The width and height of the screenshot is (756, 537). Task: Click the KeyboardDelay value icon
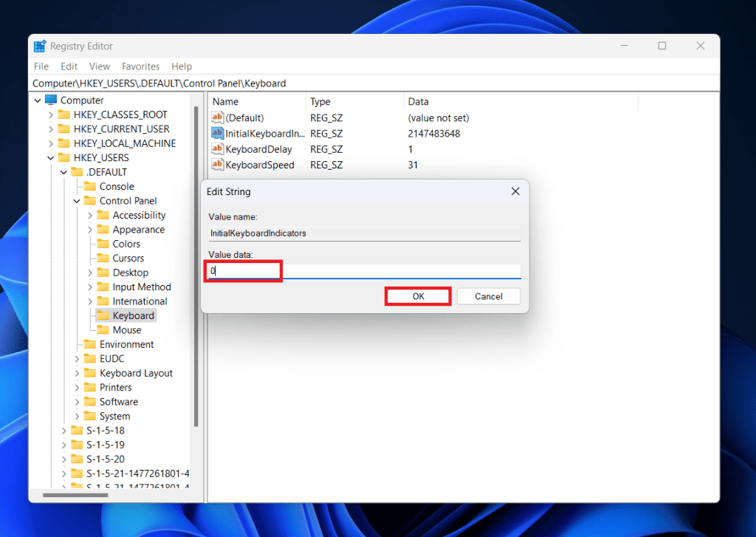(218, 149)
